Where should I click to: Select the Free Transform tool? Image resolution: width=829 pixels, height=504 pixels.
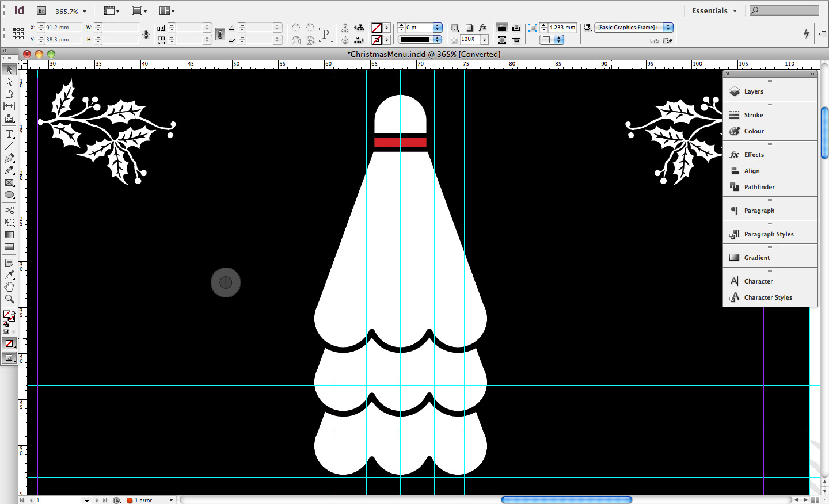point(9,222)
